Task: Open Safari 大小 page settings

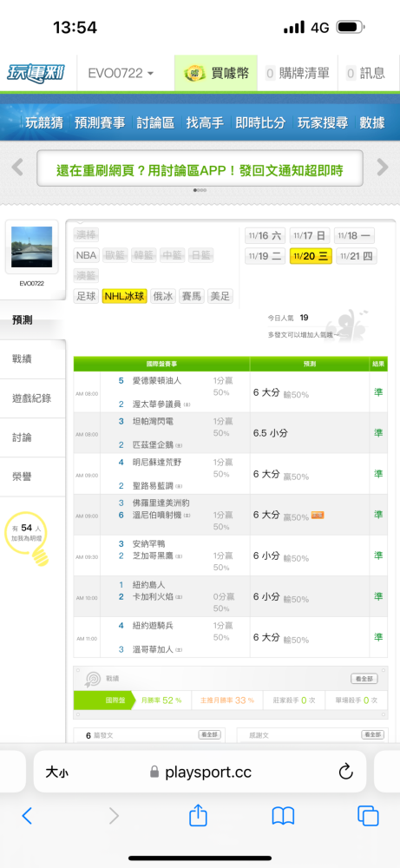Action: coord(57,772)
